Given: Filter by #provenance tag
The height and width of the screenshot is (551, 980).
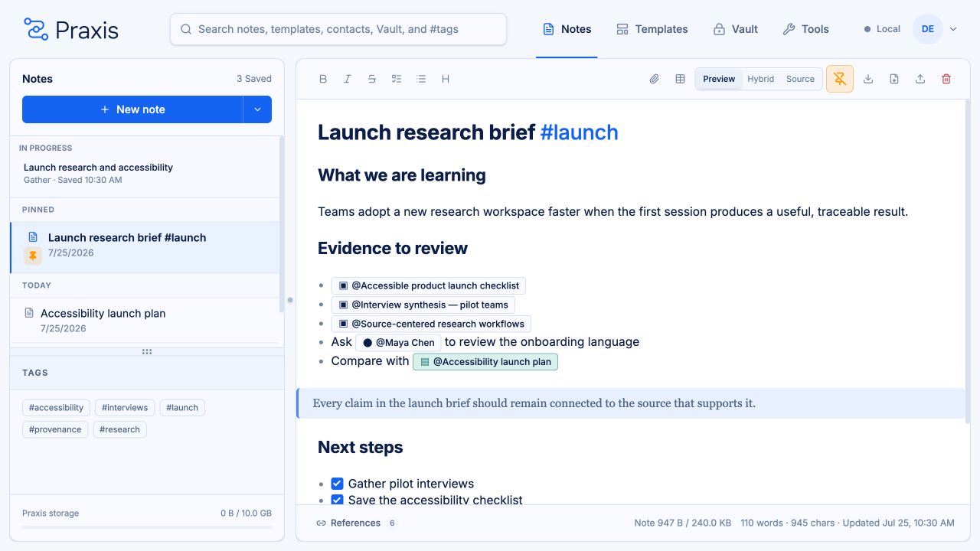Looking at the screenshot, I should (x=55, y=429).
